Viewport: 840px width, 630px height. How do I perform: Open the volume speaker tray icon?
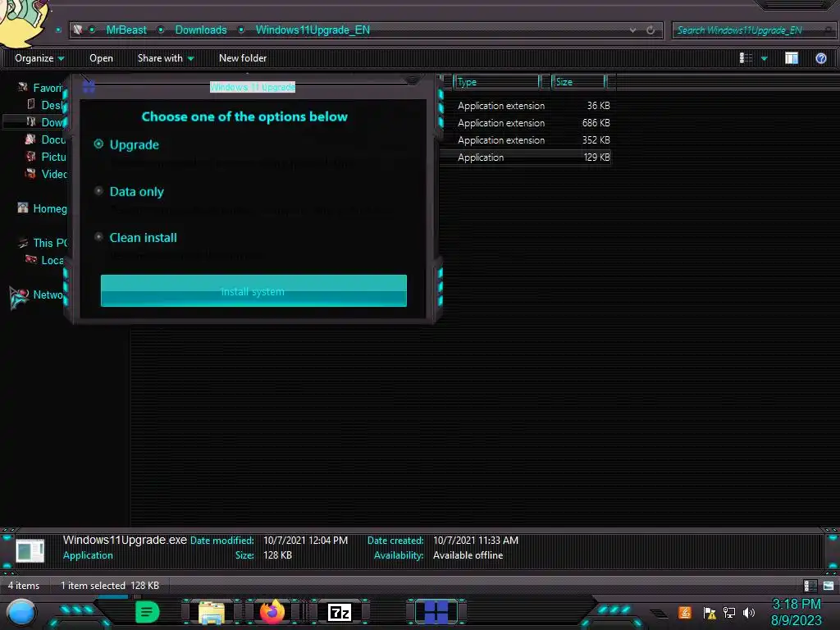pyautogui.click(x=749, y=612)
